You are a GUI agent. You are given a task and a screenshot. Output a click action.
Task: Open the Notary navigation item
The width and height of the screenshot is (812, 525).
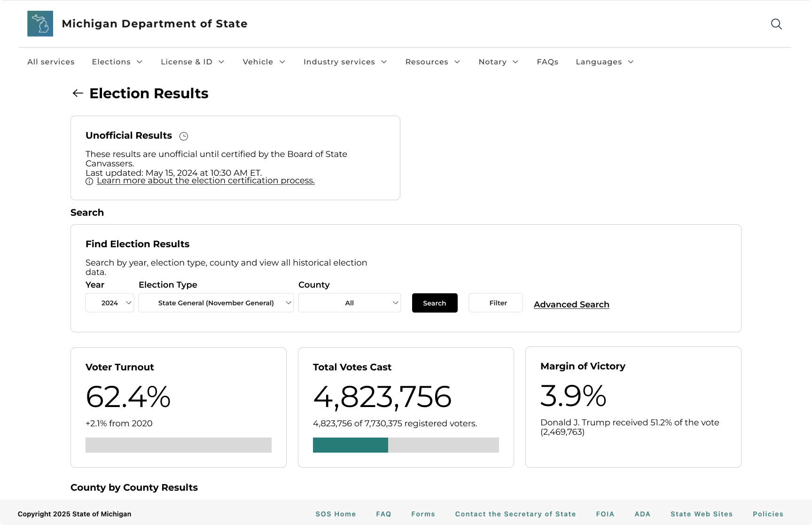[492, 62]
